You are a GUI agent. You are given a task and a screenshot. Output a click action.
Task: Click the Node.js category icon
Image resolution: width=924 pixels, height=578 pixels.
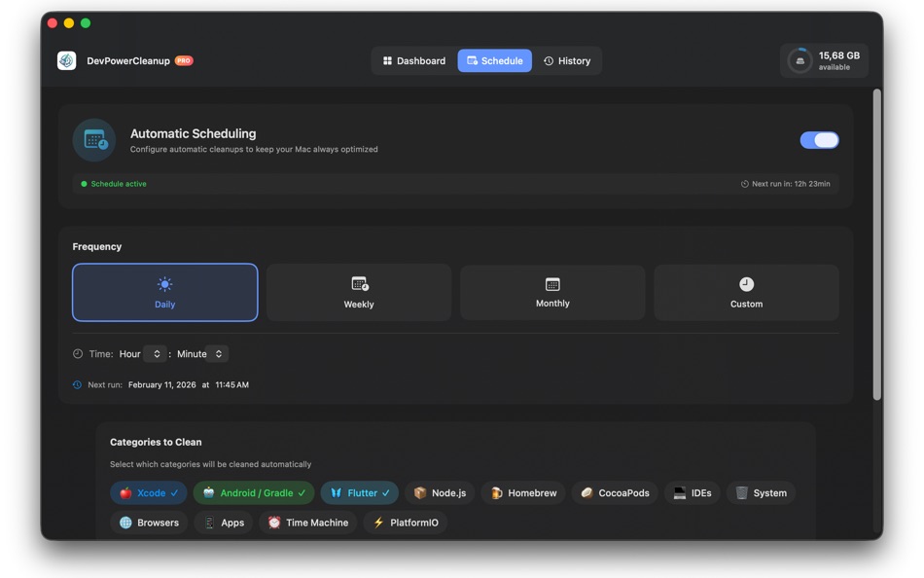[418, 492]
